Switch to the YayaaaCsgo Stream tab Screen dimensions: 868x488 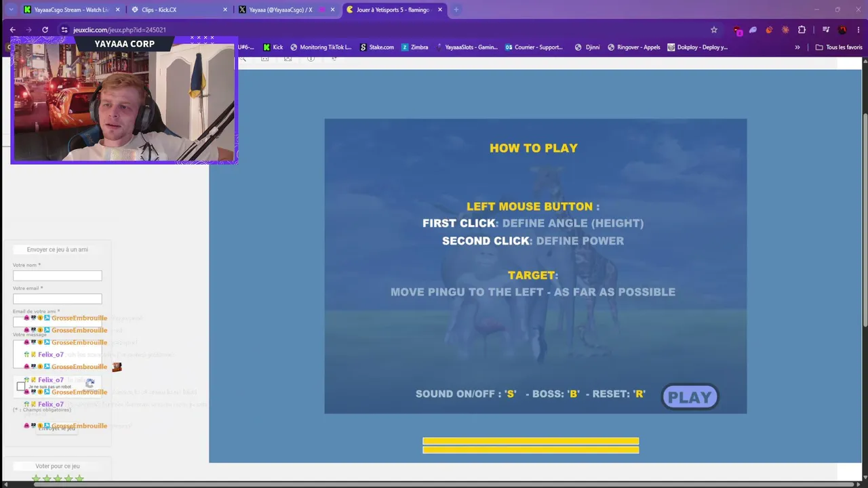tap(66, 9)
